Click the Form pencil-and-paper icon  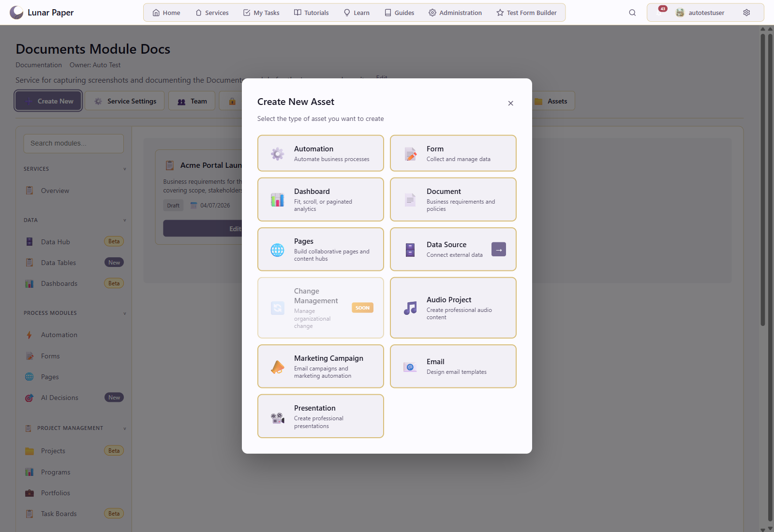pyautogui.click(x=410, y=154)
